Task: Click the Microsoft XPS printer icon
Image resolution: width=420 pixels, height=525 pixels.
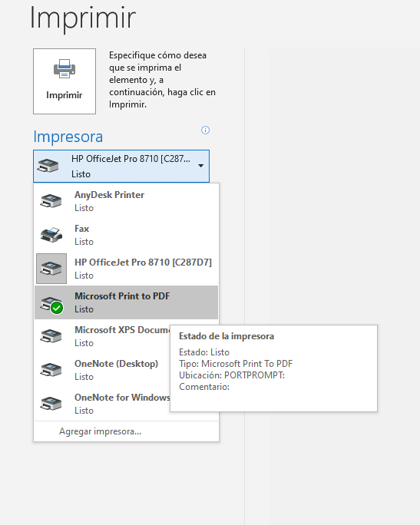Action: coord(51,336)
